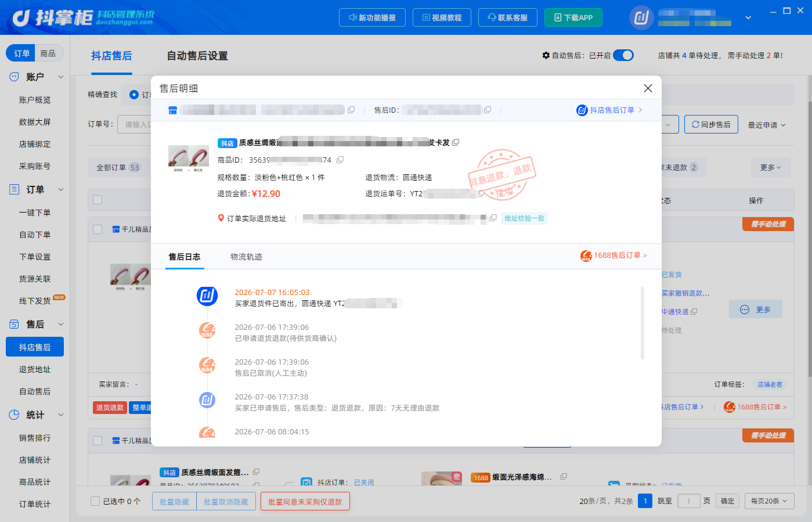Click the location pin icon beside 订单实际退货地址
Screen dimensions: 812x522
221,218
